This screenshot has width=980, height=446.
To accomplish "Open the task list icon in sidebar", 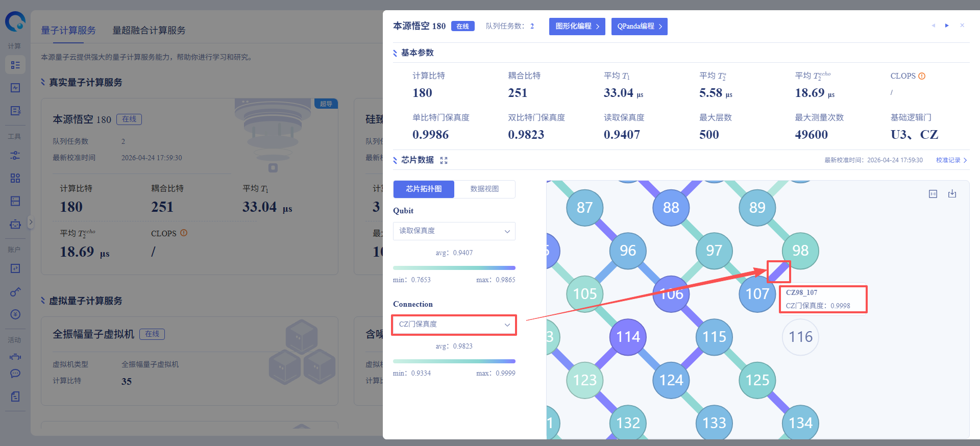I will click(x=15, y=111).
